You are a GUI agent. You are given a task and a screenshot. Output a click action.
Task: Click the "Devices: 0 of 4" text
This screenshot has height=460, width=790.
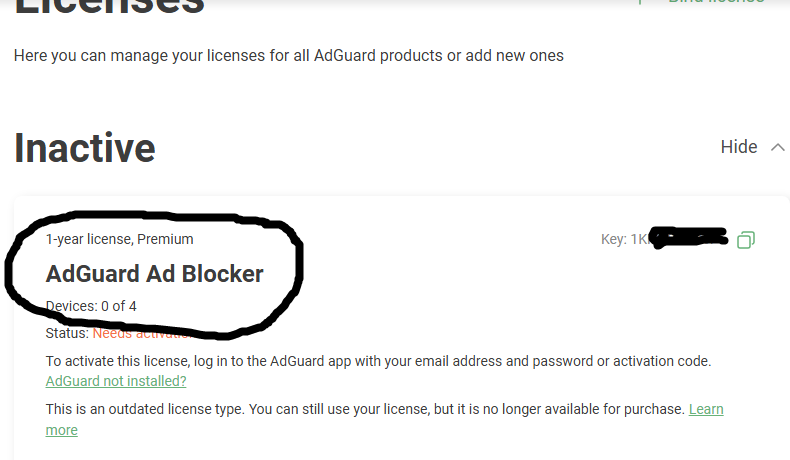pos(91,305)
